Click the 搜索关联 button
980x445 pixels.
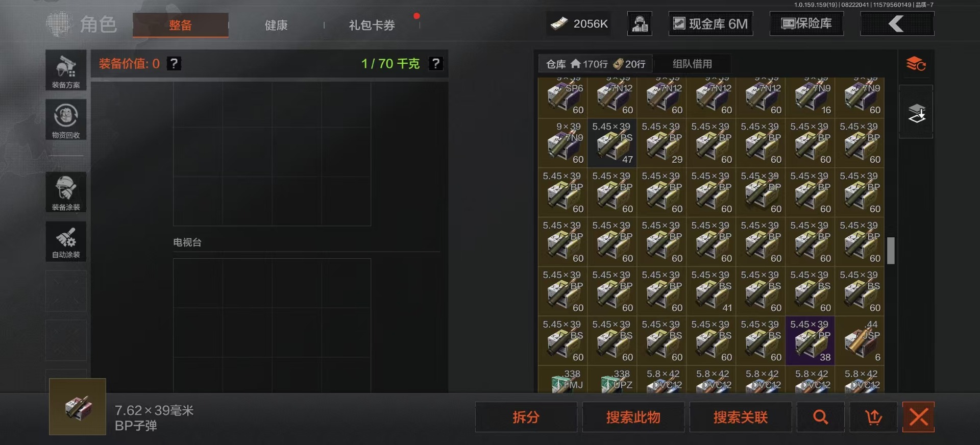pos(741,417)
